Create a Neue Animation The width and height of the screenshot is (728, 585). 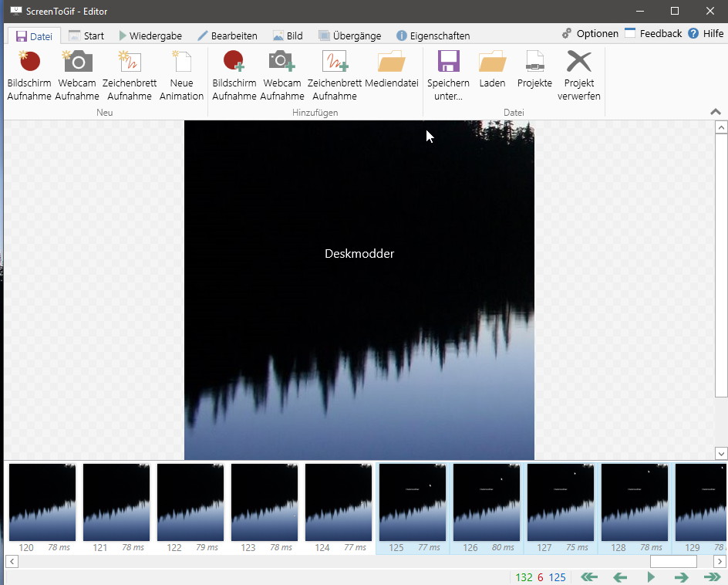click(x=181, y=76)
